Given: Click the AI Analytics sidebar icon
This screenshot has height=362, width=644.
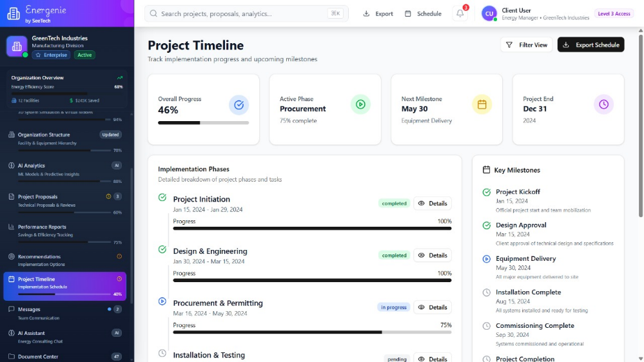Looking at the screenshot, I should (x=12, y=166).
